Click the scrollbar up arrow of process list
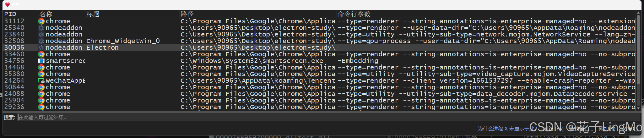The width and height of the screenshot is (644, 138). [x=638, y=13]
